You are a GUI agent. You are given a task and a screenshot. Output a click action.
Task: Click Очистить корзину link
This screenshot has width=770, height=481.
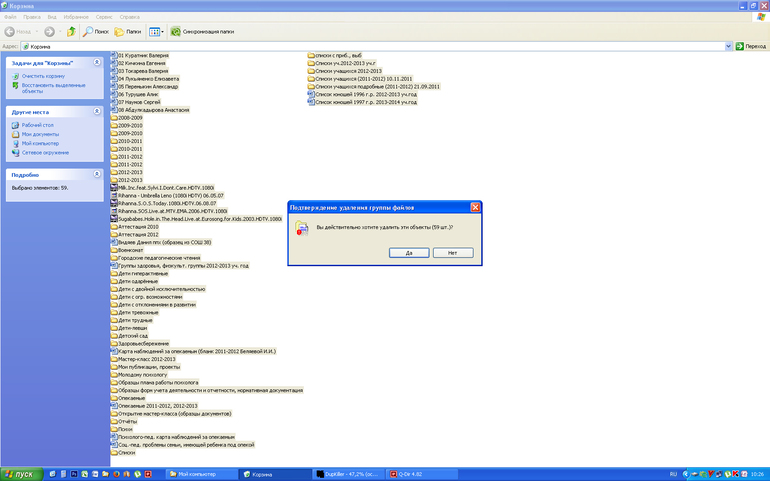(43, 76)
